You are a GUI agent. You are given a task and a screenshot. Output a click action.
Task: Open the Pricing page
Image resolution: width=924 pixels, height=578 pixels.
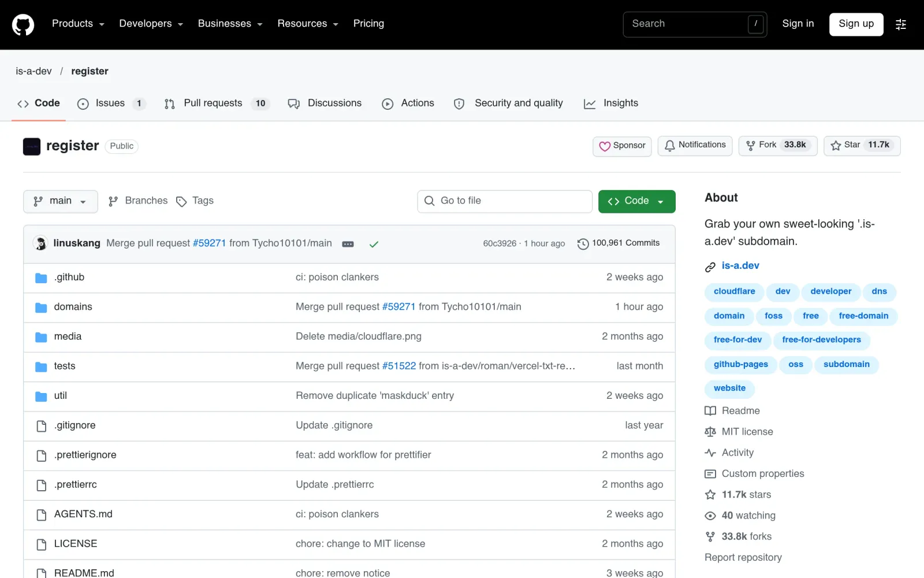(x=368, y=24)
